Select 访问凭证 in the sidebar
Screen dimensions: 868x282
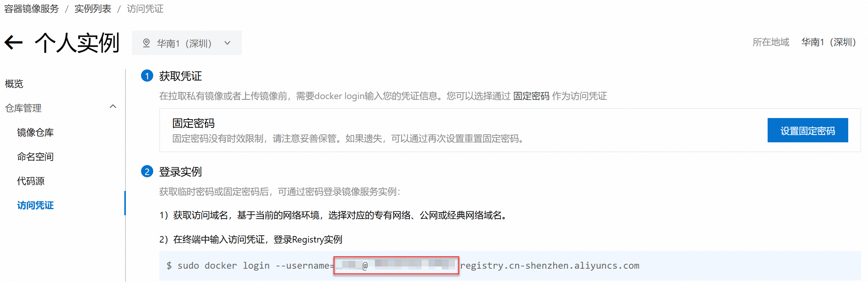coord(35,205)
